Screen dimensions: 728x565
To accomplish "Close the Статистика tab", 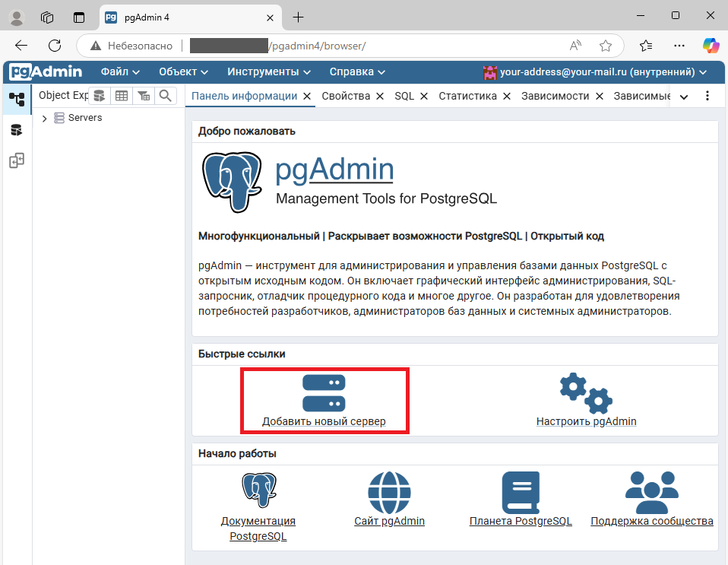I will [507, 96].
